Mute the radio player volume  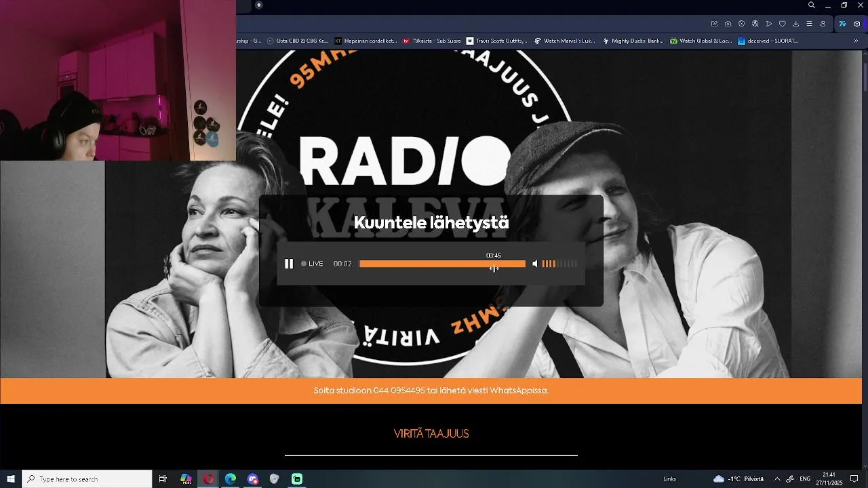[x=534, y=264]
